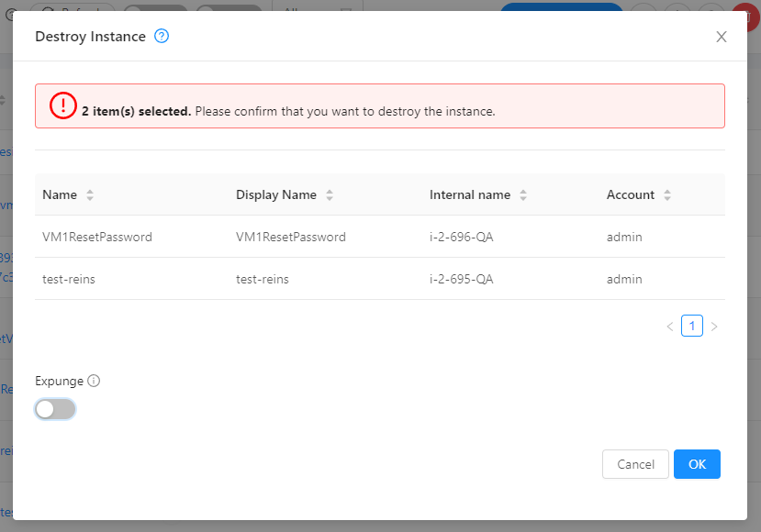Go to previous page arrow
The image size is (761, 532).
(670, 326)
